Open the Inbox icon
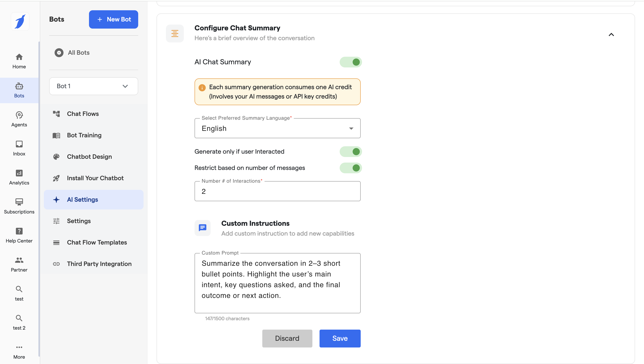 click(19, 144)
